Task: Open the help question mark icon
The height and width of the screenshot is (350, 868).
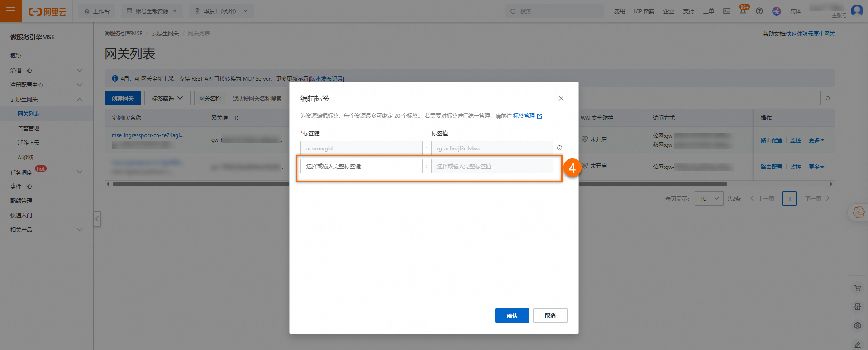Action: (759, 11)
